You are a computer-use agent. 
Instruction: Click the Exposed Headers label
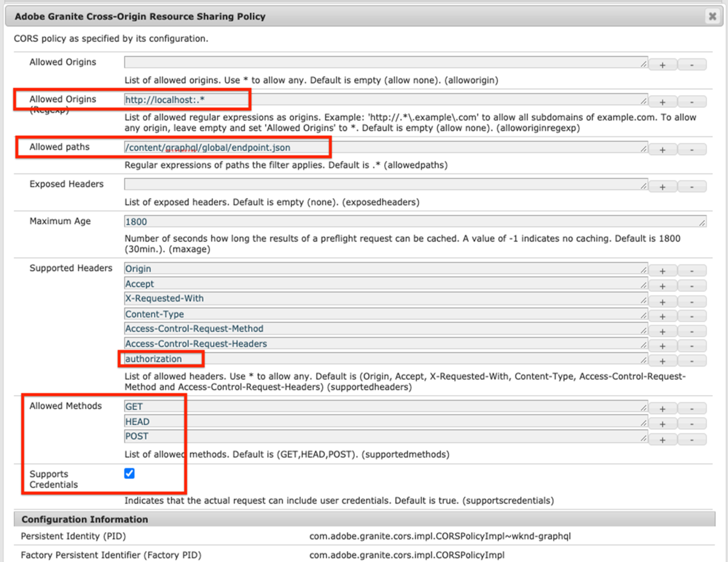[x=67, y=184]
